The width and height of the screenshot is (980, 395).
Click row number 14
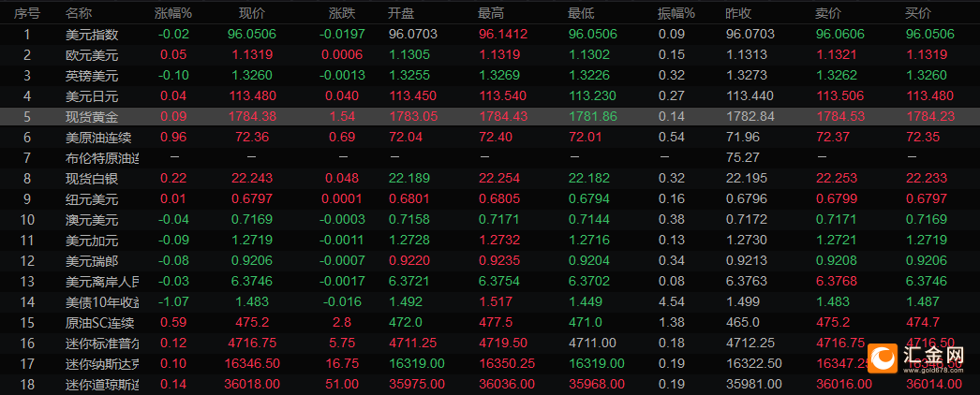27,302
